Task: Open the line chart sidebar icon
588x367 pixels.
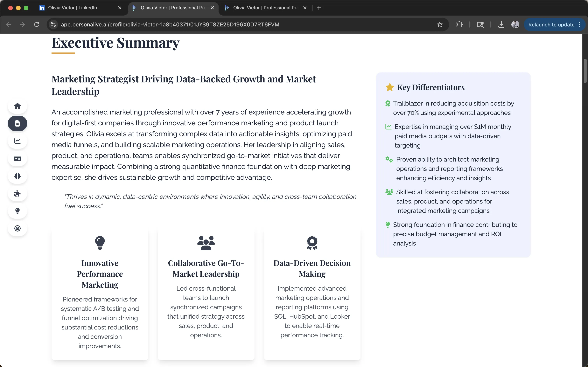Action: pyautogui.click(x=17, y=141)
